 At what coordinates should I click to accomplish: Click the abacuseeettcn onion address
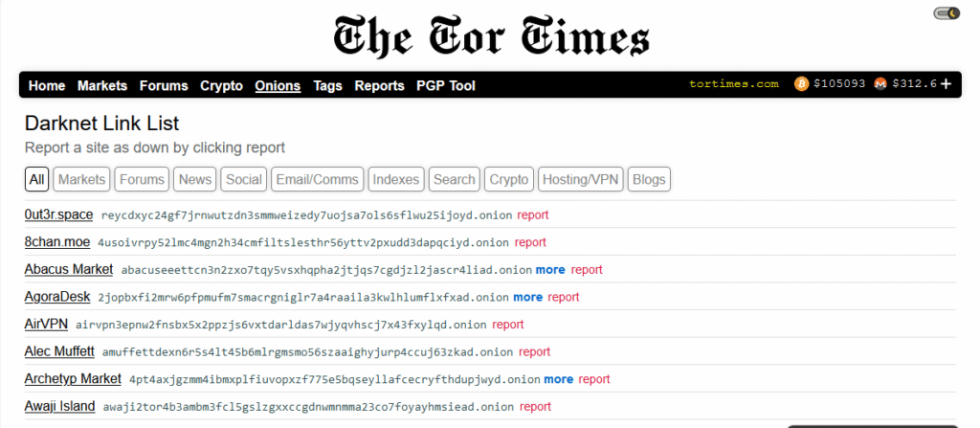coord(326,270)
